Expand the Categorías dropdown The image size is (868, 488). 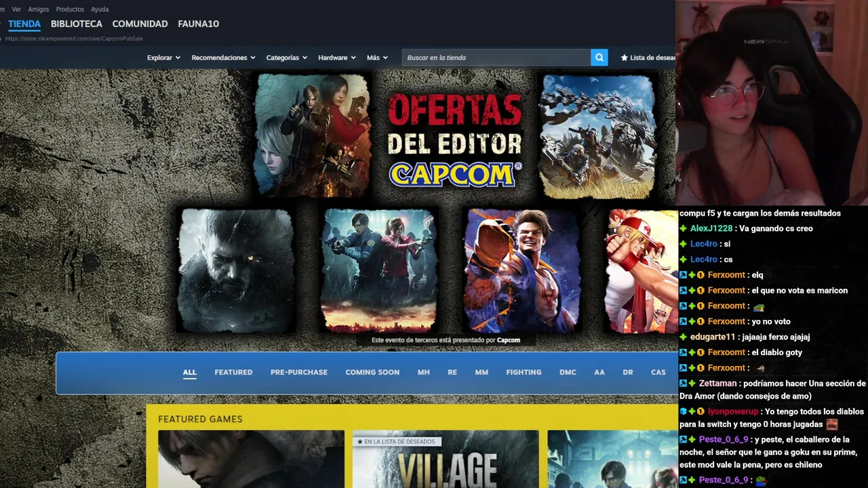pos(287,58)
